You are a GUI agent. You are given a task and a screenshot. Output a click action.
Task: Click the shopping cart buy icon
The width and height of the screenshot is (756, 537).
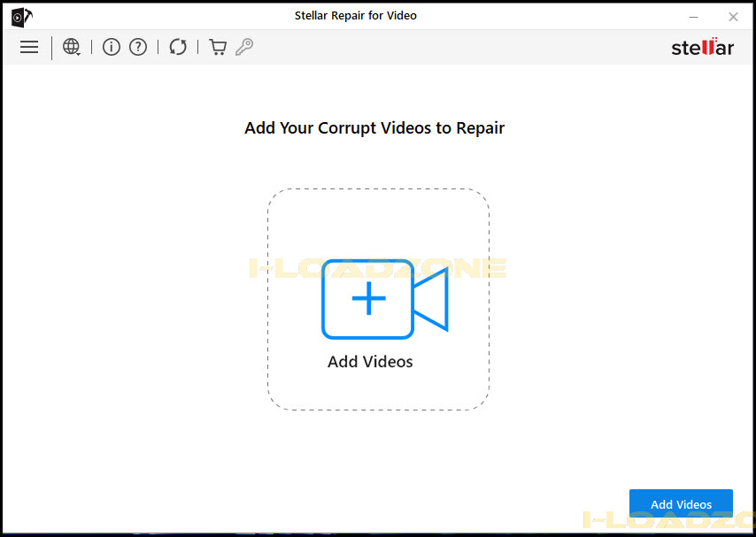(x=218, y=47)
